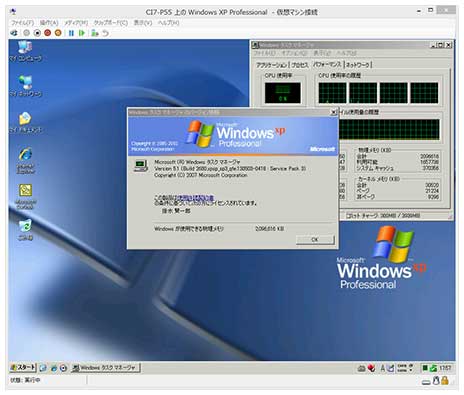Click the CPU 使用率 gauge in Task Manager
Screen dimensions: 464x395
pyautogui.click(x=283, y=93)
